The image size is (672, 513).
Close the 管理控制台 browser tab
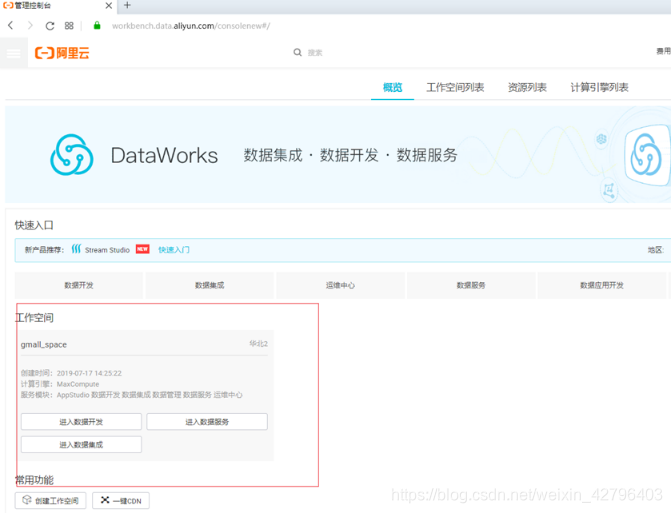(109, 6)
